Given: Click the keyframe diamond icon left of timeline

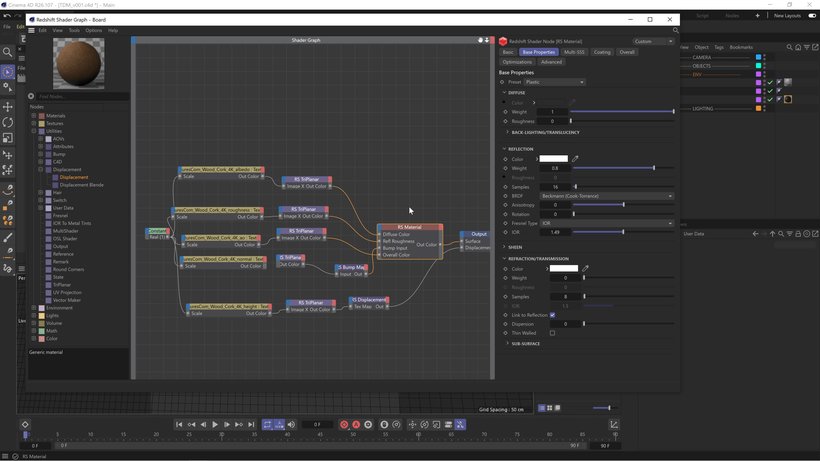Looking at the screenshot, I should tap(25, 424).
